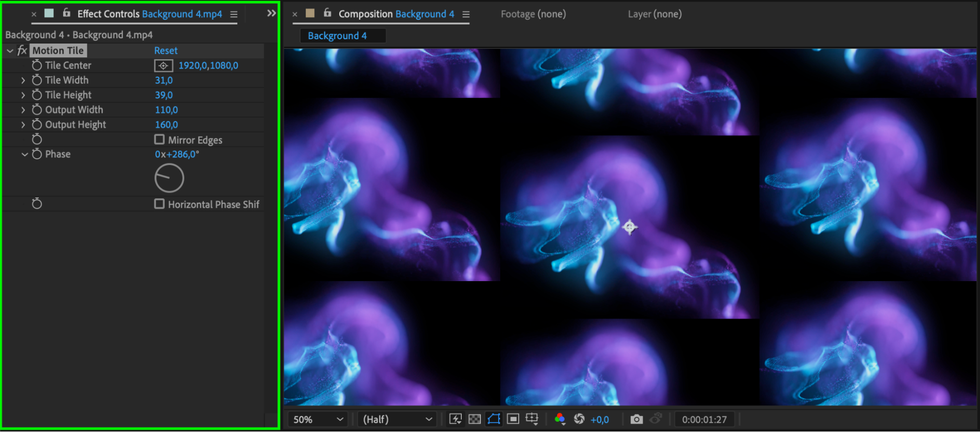
Task: Click the Composition panel color label
Action: [310, 13]
